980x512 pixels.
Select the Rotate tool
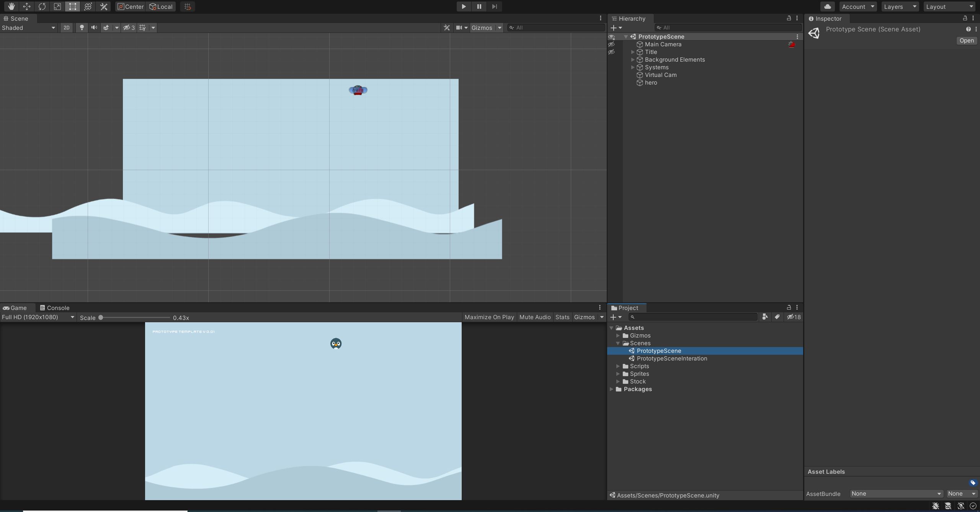pos(42,7)
